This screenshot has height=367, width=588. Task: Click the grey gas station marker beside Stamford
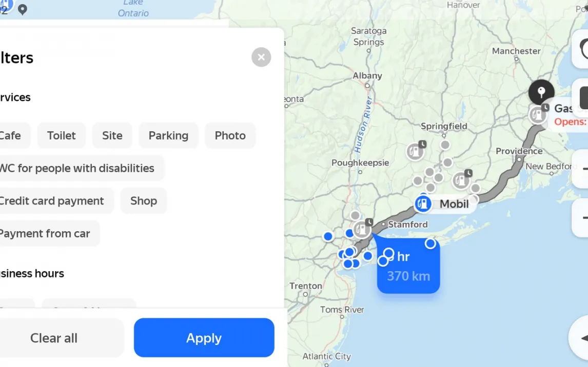pyautogui.click(x=362, y=229)
